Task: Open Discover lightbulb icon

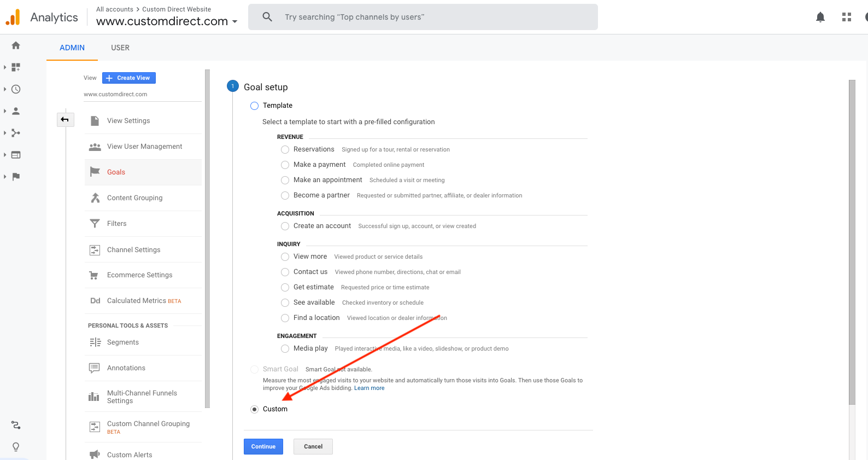Action: click(16, 447)
